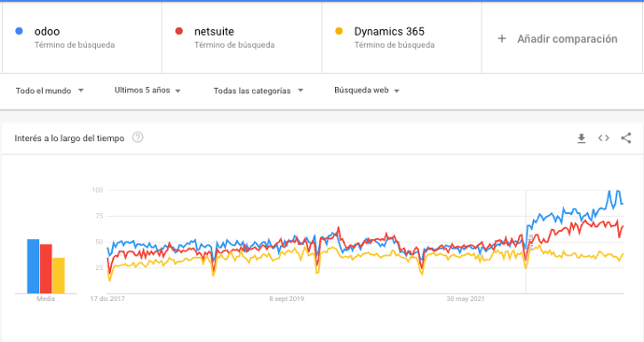Expand the Últimos 5 años time range

[147, 91]
